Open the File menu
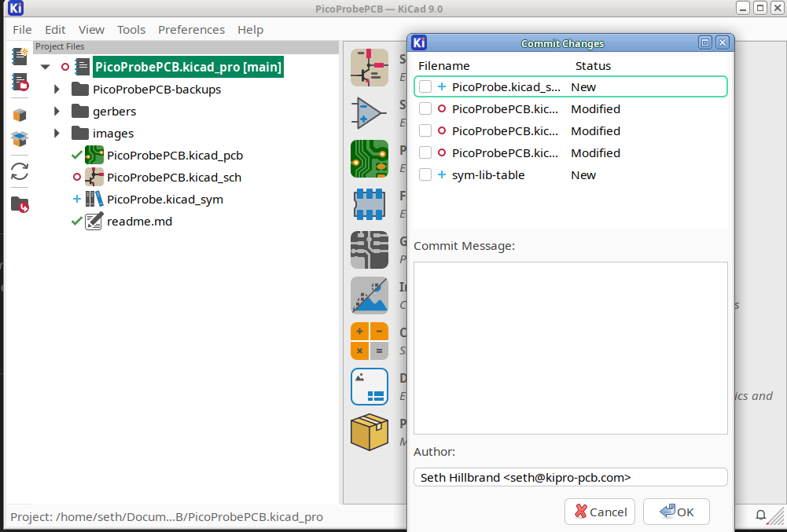The width and height of the screenshot is (787, 532). pos(22,30)
